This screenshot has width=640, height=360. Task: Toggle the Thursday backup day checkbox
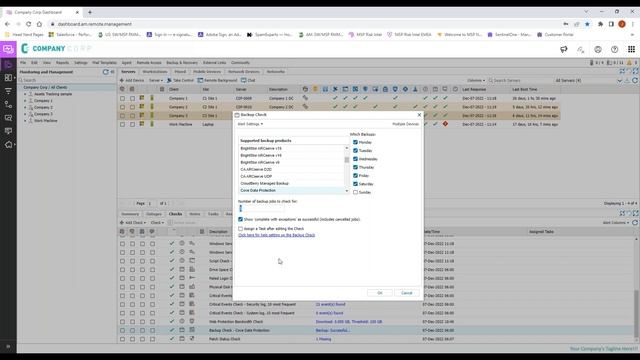point(355,167)
